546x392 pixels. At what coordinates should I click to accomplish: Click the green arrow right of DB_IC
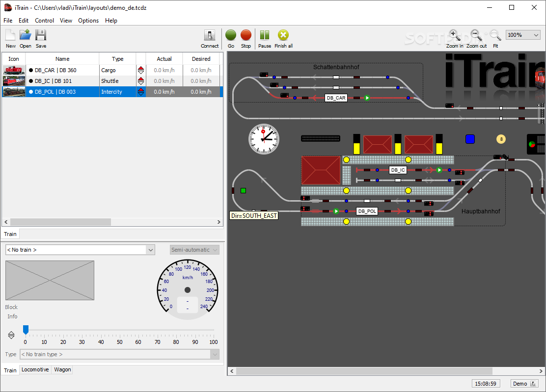tap(439, 170)
